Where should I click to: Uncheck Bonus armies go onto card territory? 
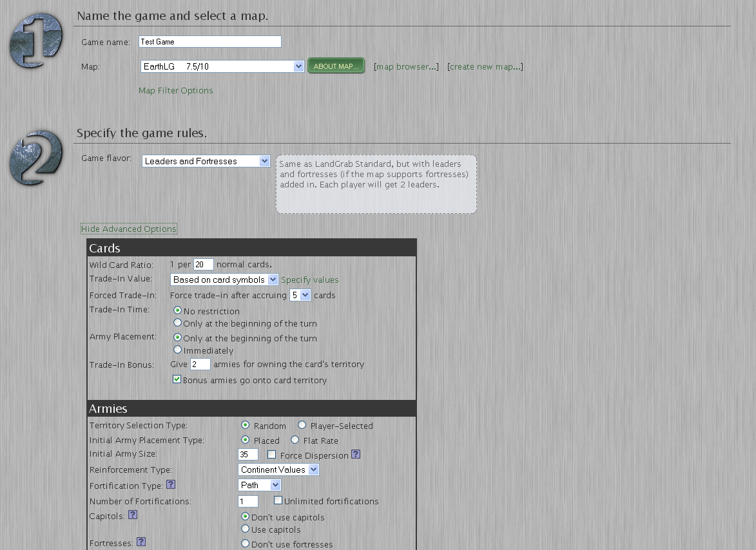177,380
